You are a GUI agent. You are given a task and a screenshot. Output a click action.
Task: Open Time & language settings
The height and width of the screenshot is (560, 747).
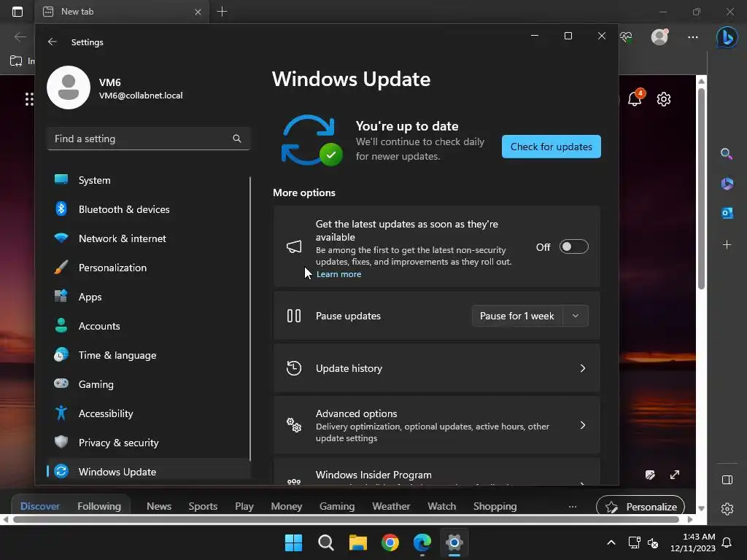point(148,355)
